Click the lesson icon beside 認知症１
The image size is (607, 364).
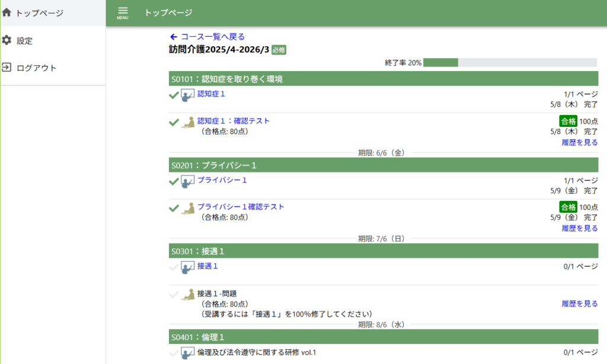(188, 95)
